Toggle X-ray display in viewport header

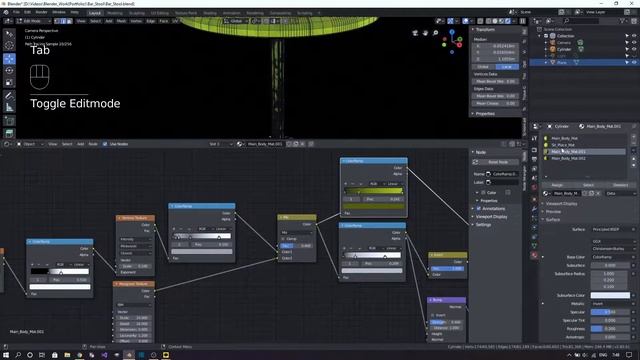coord(480,21)
